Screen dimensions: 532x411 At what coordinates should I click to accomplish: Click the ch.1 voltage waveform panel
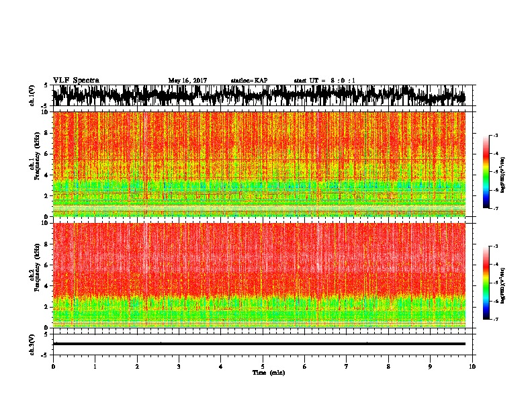[263, 95]
